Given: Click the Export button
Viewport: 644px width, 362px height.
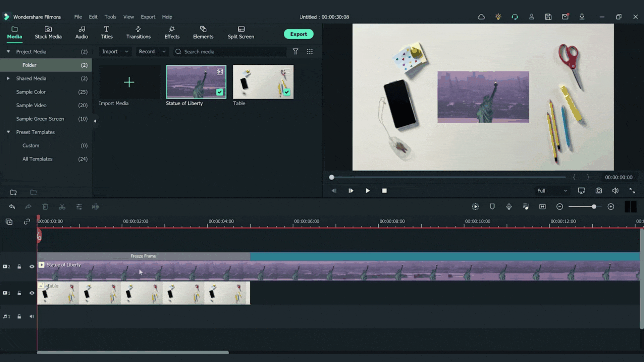Looking at the screenshot, I should (299, 34).
